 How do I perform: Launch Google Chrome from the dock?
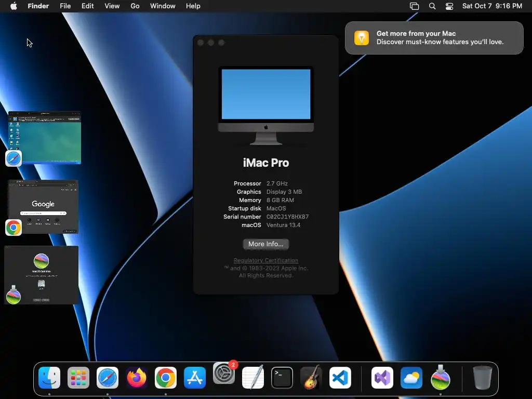[166, 378]
